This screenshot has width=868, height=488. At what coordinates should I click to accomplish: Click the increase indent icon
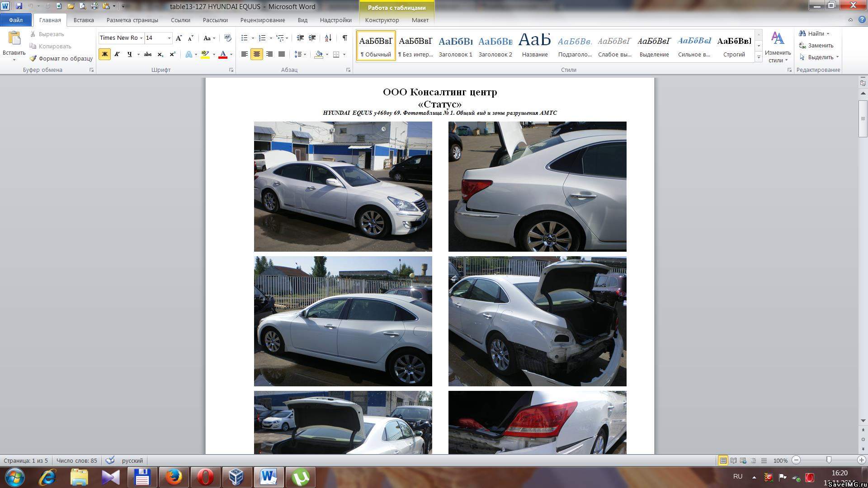tap(312, 38)
